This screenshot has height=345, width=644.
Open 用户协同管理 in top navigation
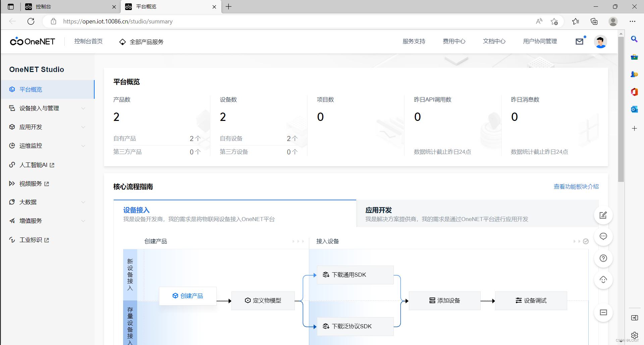click(x=540, y=41)
